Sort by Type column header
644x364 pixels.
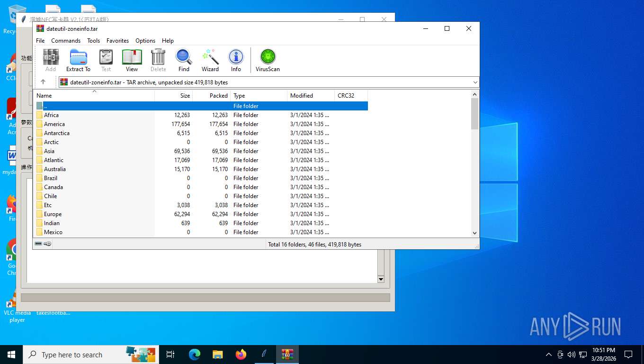point(259,96)
